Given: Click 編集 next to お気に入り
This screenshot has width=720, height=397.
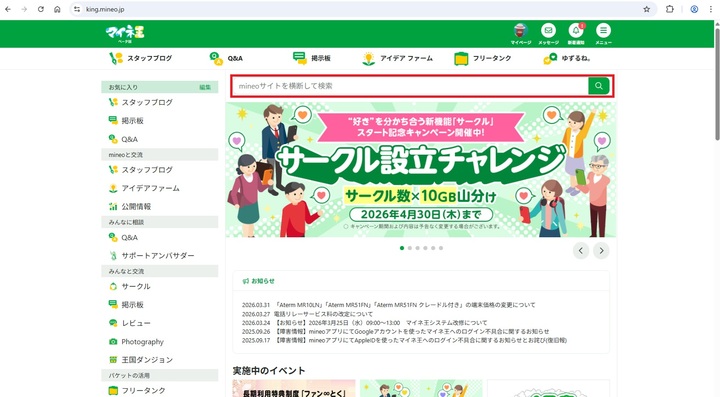Looking at the screenshot, I should pyautogui.click(x=205, y=87).
